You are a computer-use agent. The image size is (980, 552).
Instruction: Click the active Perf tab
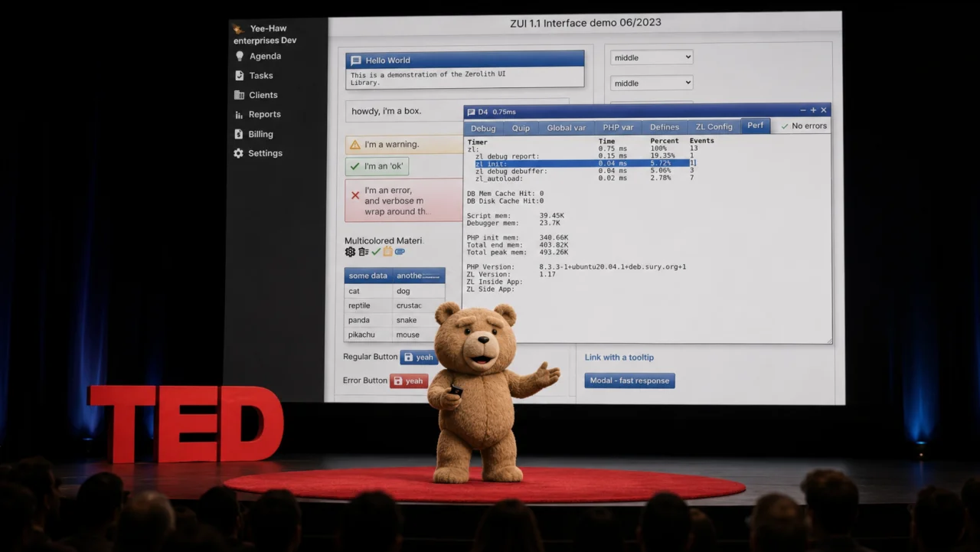[x=756, y=126]
